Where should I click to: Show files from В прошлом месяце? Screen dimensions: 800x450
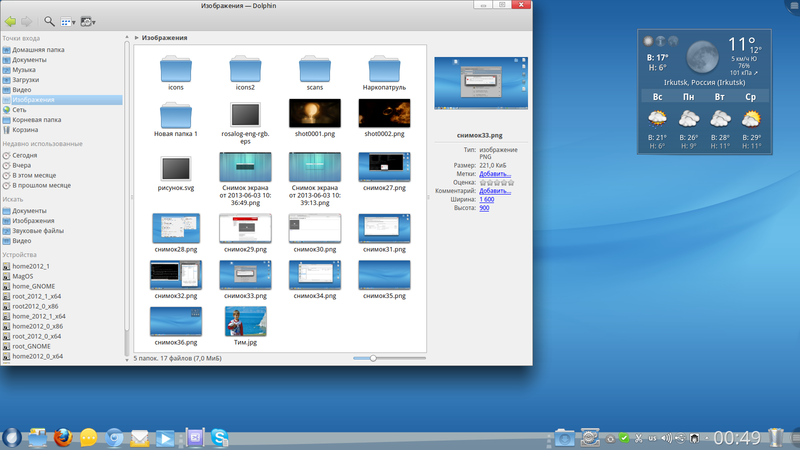coord(41,186)
